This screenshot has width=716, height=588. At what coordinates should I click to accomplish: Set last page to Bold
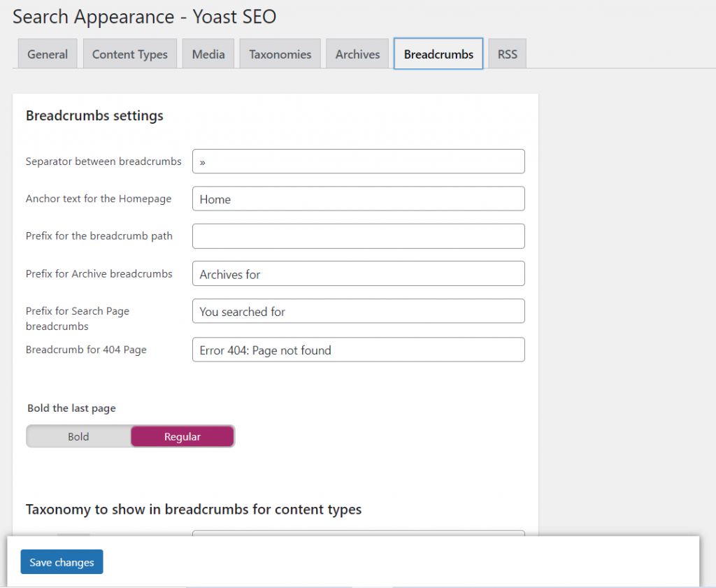[x=78, y=436]
